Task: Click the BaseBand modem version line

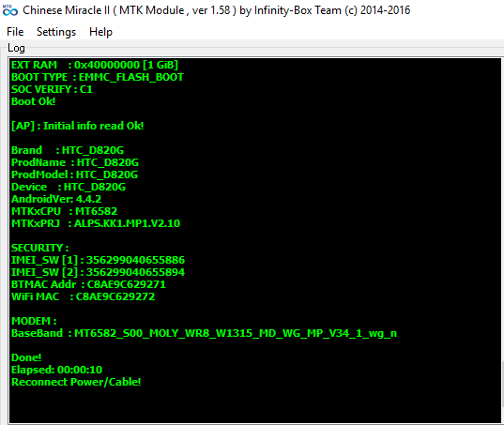Action: point(204,333)
